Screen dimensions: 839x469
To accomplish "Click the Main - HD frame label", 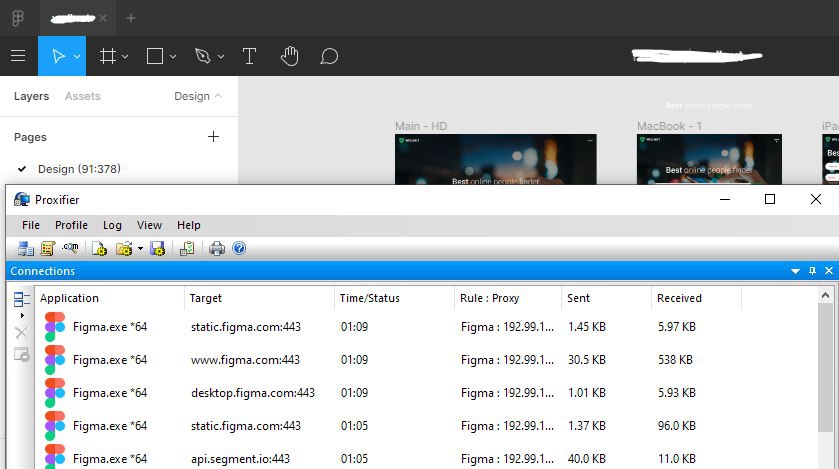I will pyautogui.click(x=421, y=126).
